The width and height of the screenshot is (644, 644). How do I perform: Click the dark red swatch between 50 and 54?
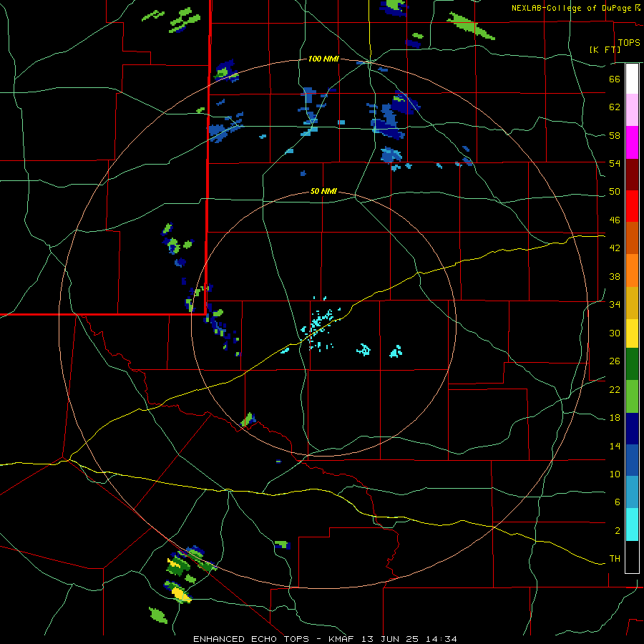632,175
